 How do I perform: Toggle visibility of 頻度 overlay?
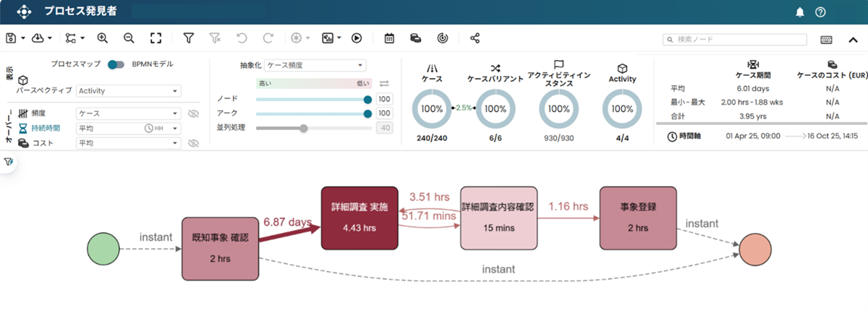(x=193, y=114)
